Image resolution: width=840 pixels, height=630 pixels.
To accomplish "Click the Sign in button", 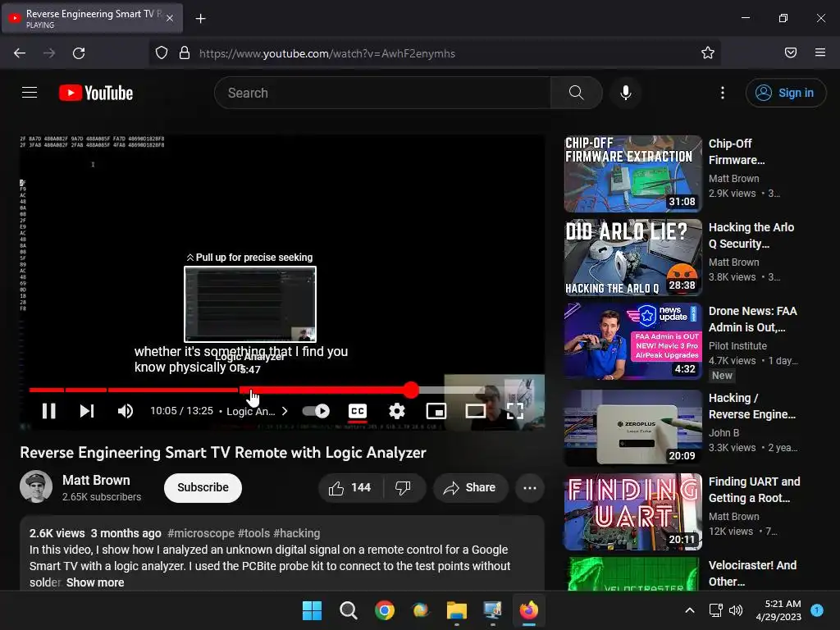I will (x=785, y=93).
